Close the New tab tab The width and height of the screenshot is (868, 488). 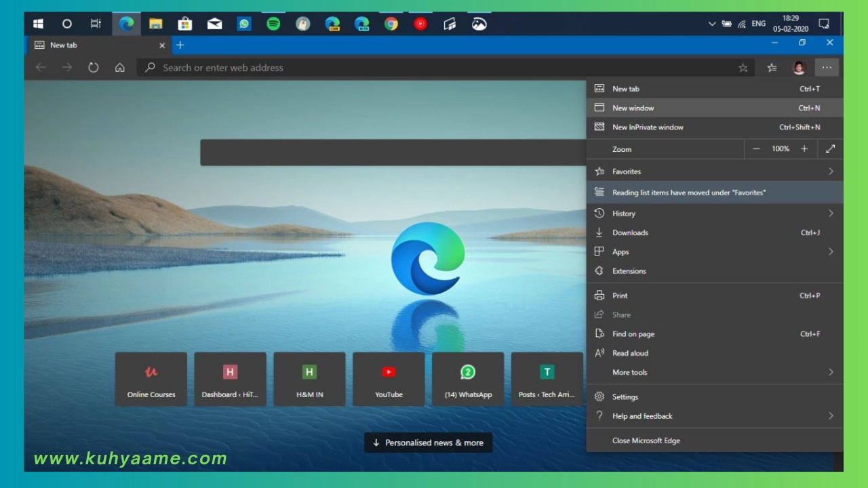pyautogui.click(x=162, y=45)
